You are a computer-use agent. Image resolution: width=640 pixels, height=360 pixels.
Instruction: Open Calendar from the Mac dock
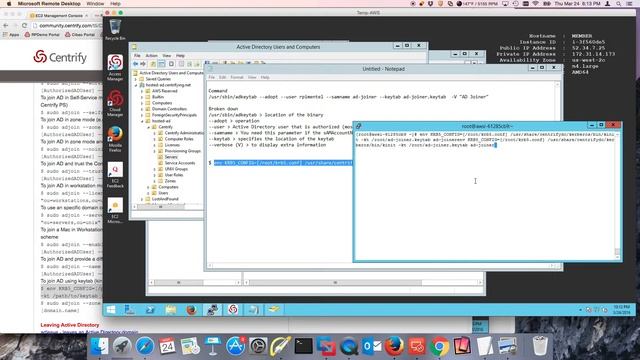167,346
